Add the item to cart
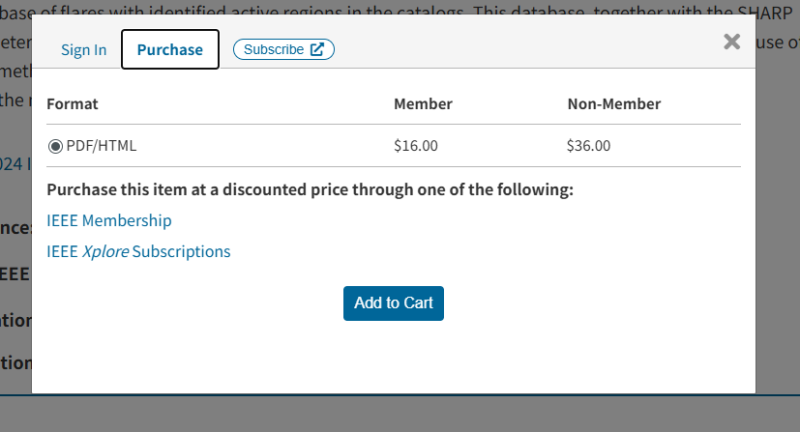800x432 pixels. click(x=393, y=303)
